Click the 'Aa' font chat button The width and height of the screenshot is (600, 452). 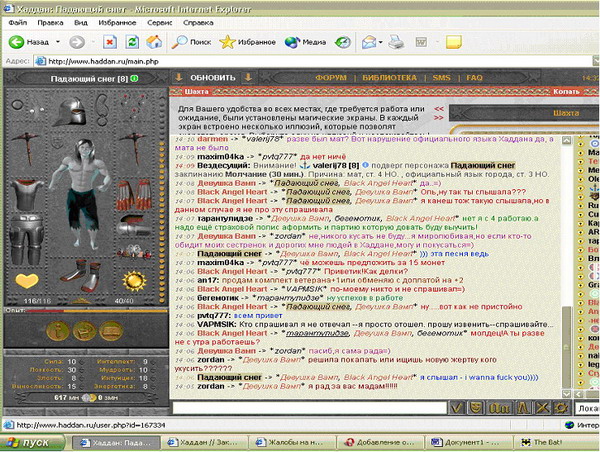[x=499, y=408]
